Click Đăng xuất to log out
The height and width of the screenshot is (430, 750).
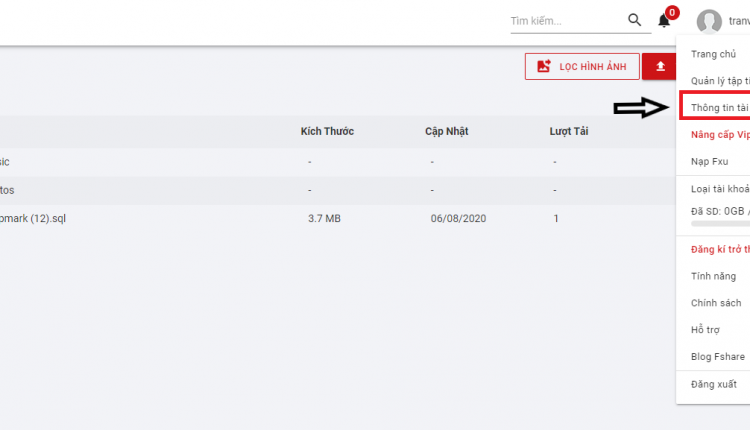[x=713, y=384]
